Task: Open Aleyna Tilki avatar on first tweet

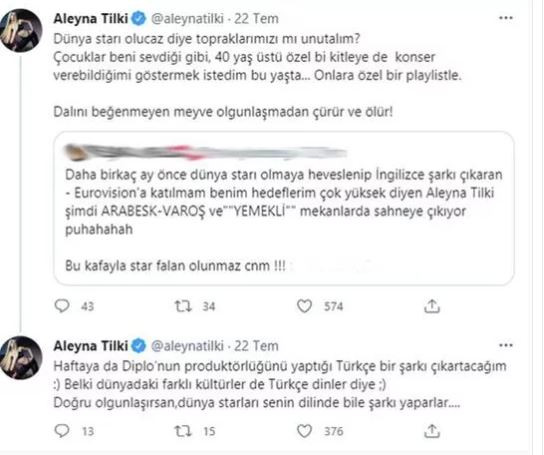Action: tap(21, 31)
